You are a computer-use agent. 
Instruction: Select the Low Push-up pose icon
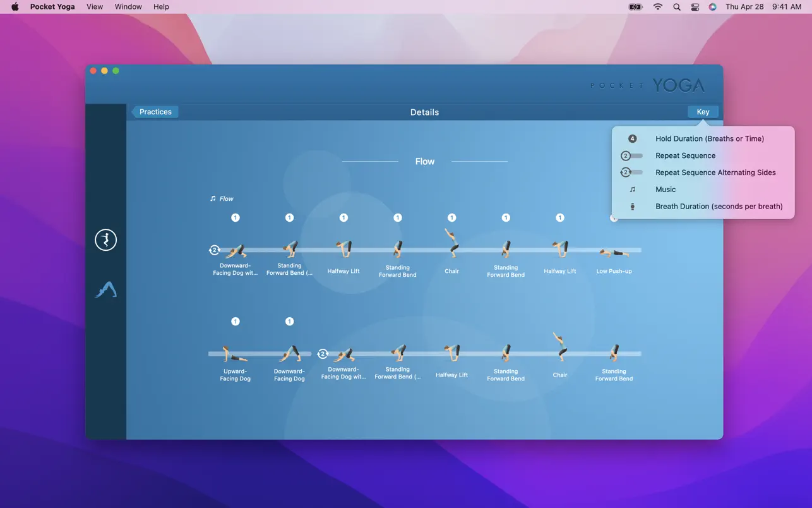(614, 253)
